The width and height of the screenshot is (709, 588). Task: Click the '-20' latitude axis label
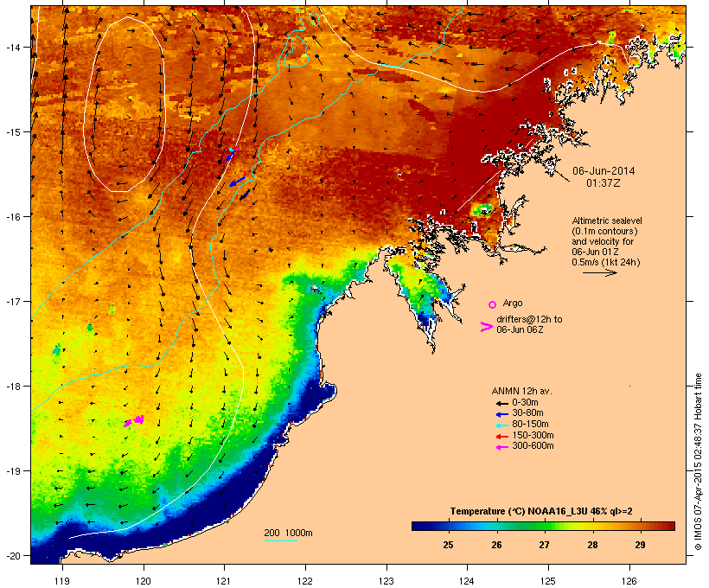point(12,556)
